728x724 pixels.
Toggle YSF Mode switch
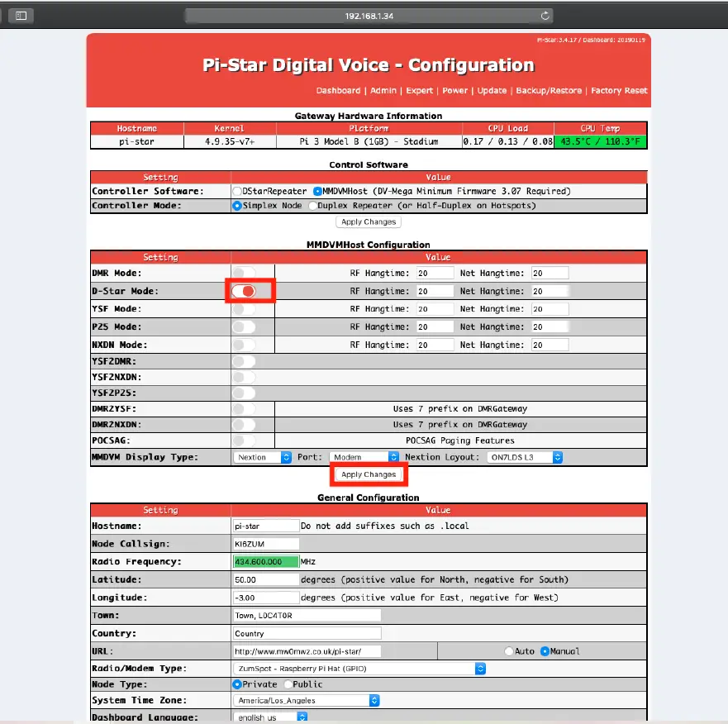pyautogui.click(x=244, y=309)
